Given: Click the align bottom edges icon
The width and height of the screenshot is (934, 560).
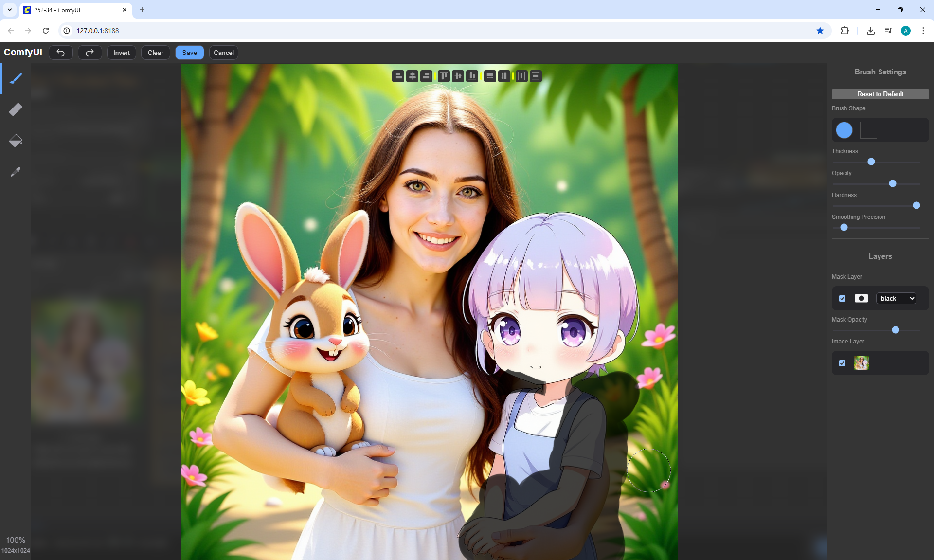Looking at the screenshot, I should [x=472, y=76].
